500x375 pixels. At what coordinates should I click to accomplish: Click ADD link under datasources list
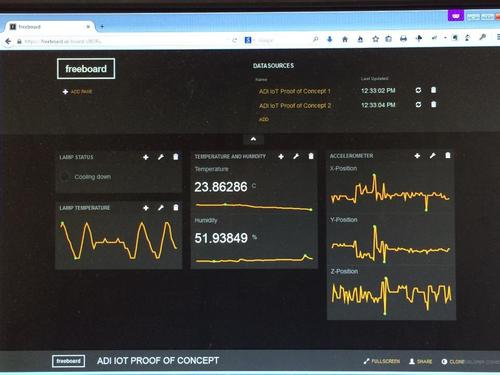coord(264,119)
